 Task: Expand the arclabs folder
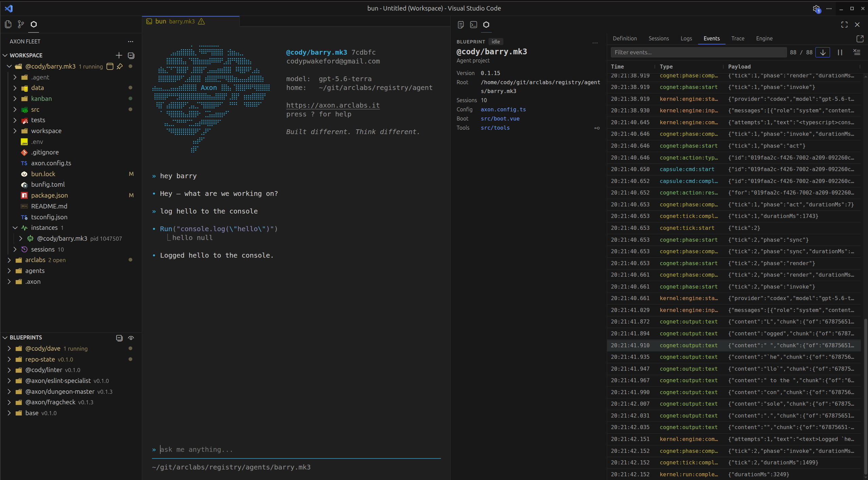coord(9,260)
